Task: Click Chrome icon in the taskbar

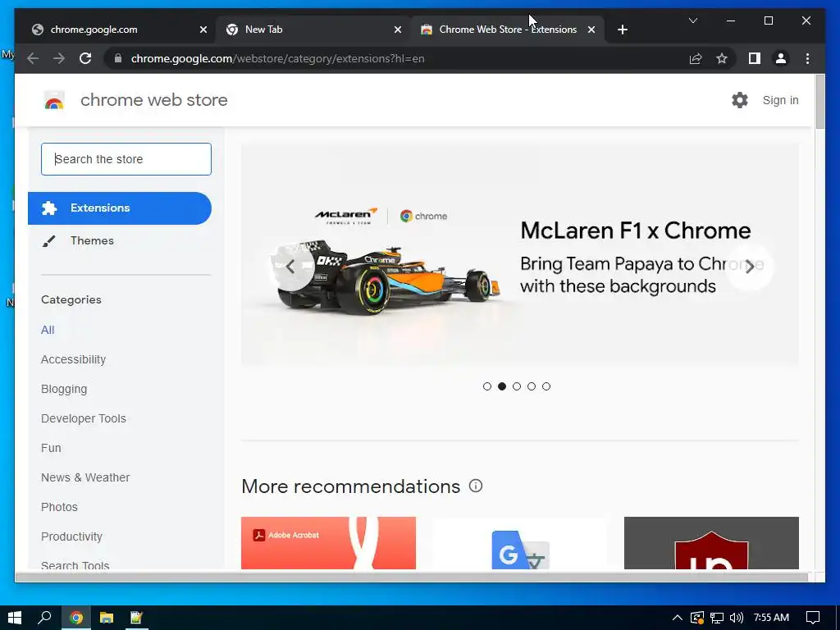Action: point(76,618)
